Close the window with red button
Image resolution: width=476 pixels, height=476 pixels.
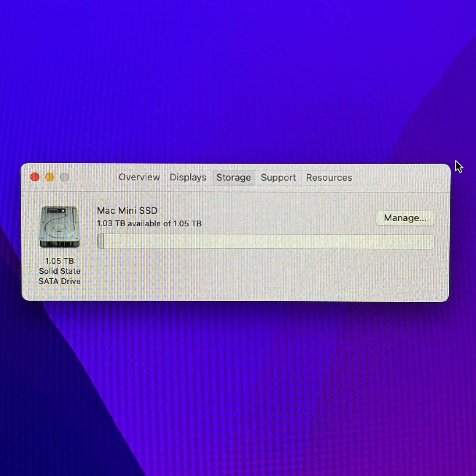click(35, 177)
